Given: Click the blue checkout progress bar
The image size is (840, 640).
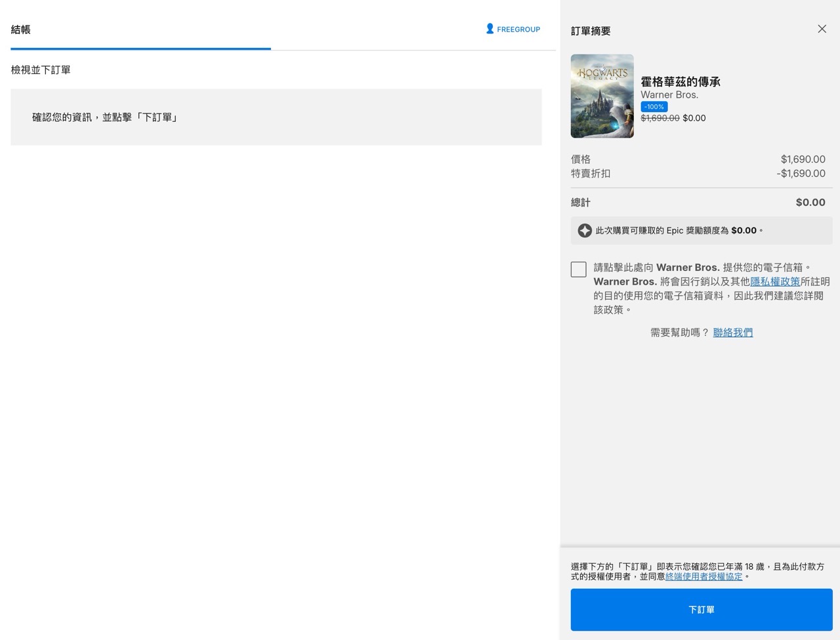Looking at the screenshot, I should coord(140,49).
